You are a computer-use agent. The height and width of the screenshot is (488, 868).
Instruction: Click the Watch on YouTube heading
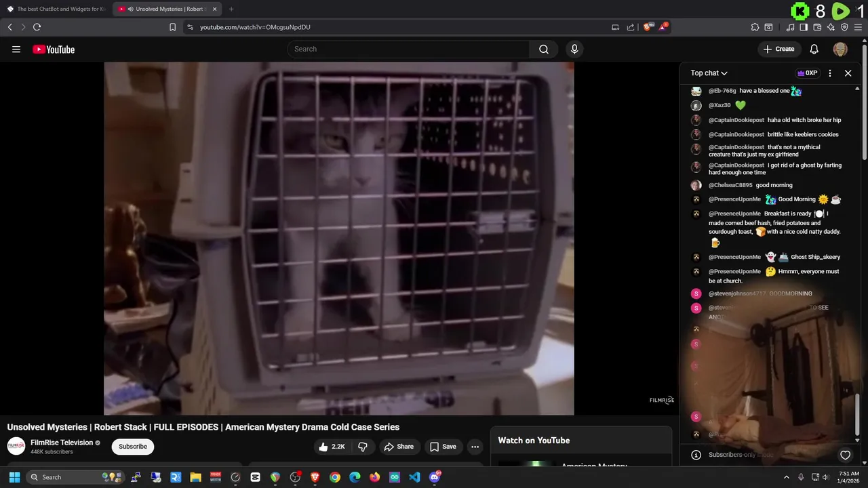coord(534,441)
